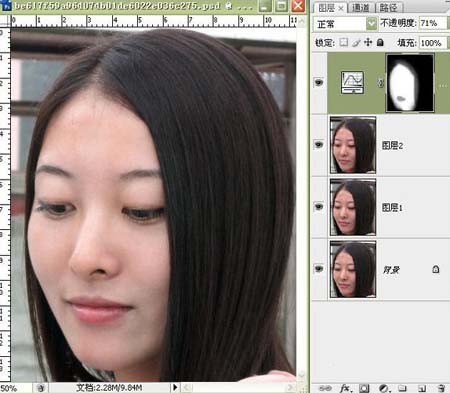
Task: Switch to the 通道 tab
Action: tap(360, 8)
